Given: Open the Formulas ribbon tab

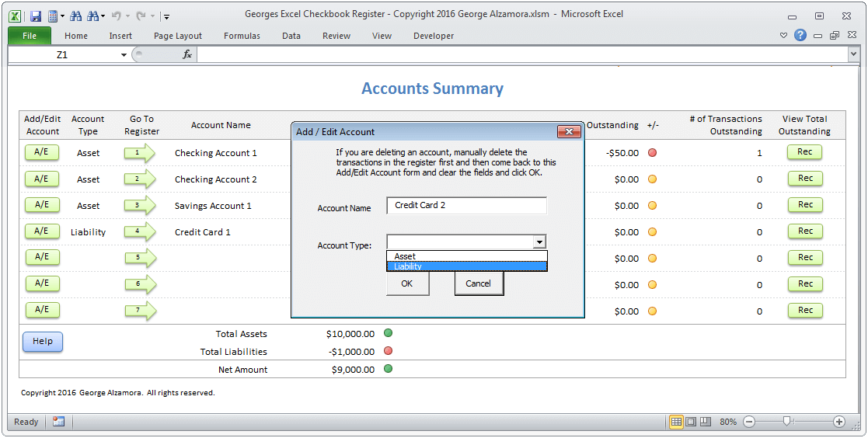Looking at the screenshot, I should coord(242,36).
